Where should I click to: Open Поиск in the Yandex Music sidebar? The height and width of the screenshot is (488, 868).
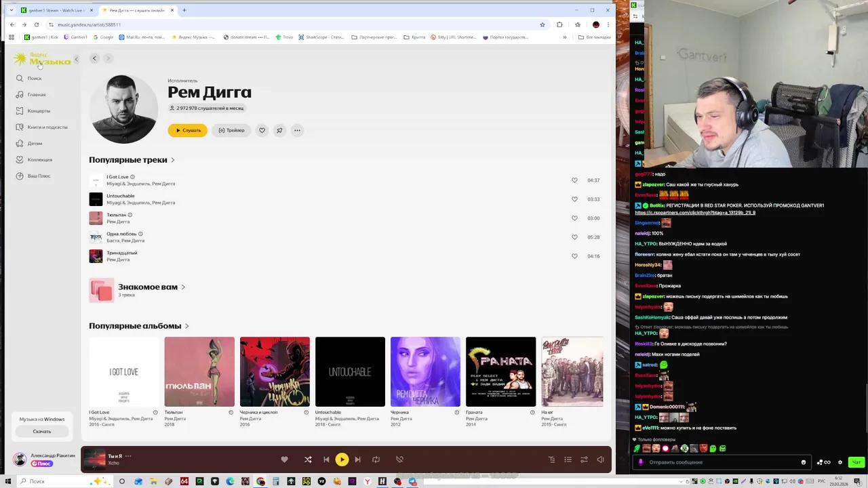(29, 79)
